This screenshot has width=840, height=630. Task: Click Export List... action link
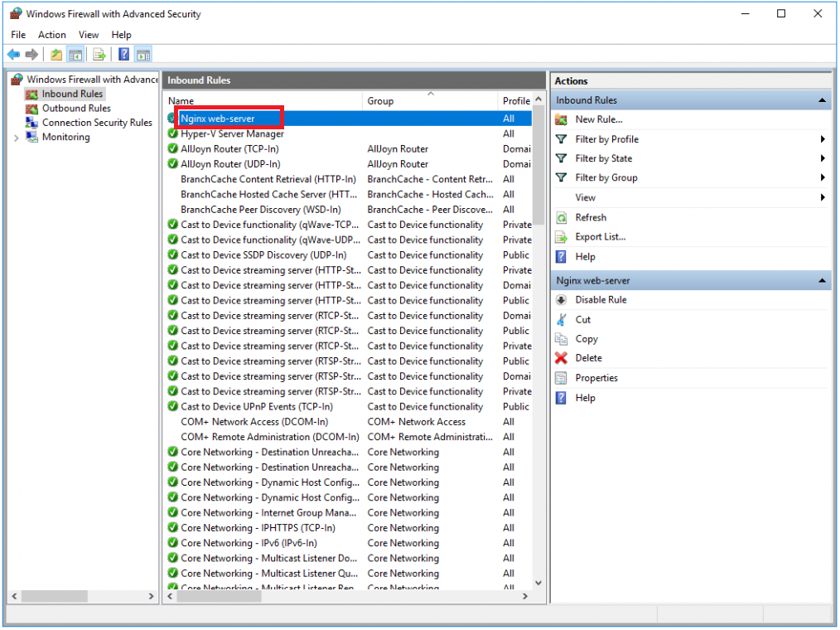pos(600,237)
